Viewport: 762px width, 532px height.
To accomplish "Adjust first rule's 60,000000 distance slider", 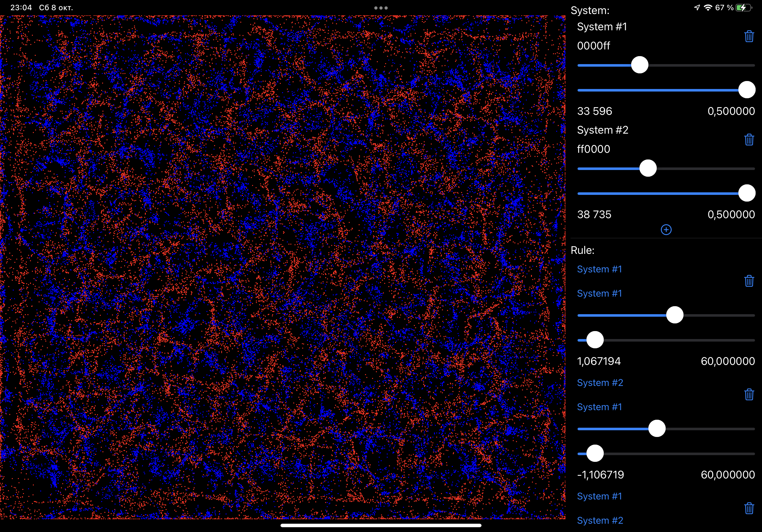I will pos(666,340).
